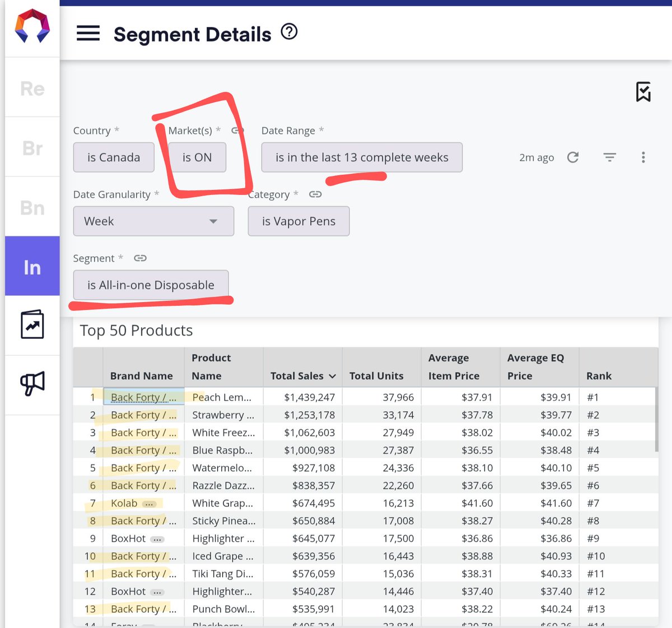This screenshot has width=672, height=628.
Task: Toggle the filter bar icon
Action: [x=609, y=157]
